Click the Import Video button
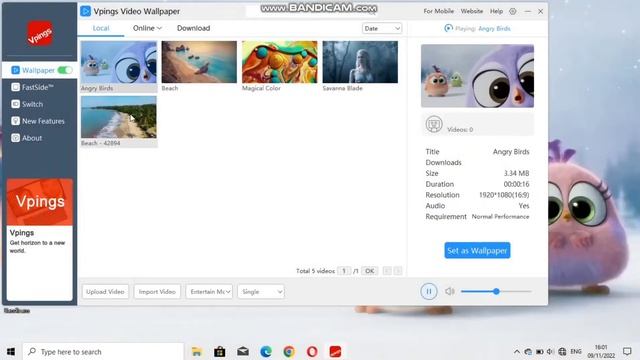The image size is (640, 360). coord(157,291)
